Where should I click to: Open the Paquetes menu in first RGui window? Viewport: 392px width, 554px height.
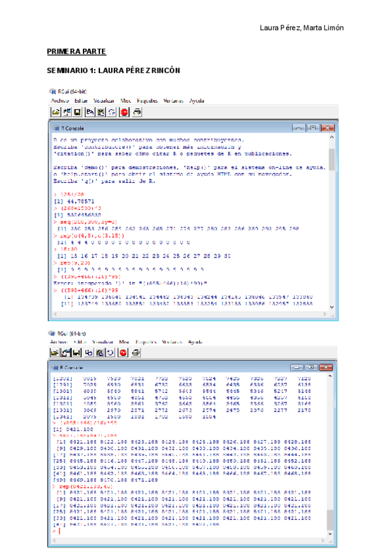pyautogui.click(x=147, y=101)
